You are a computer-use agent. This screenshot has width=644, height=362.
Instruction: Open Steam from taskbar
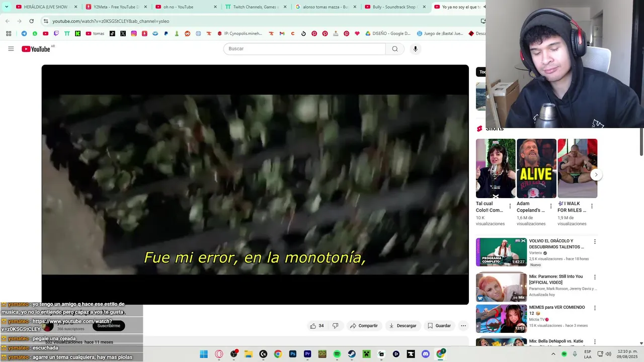click(352, 354)
